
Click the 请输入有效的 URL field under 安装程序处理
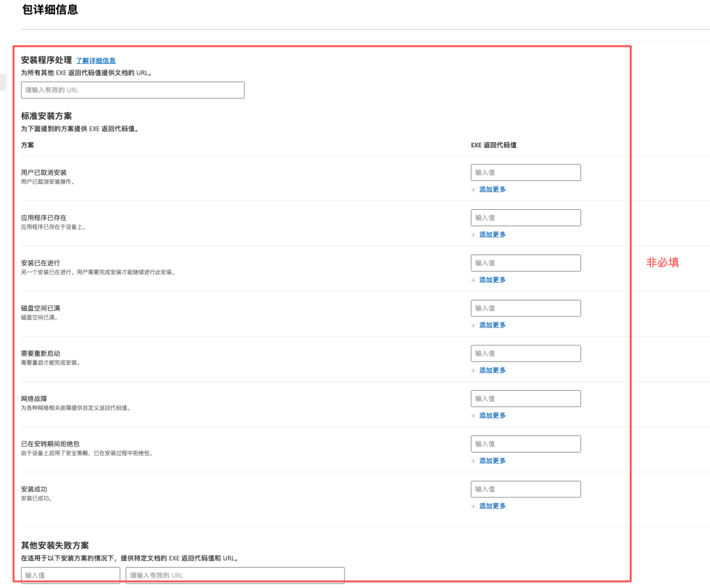(133, 90)
